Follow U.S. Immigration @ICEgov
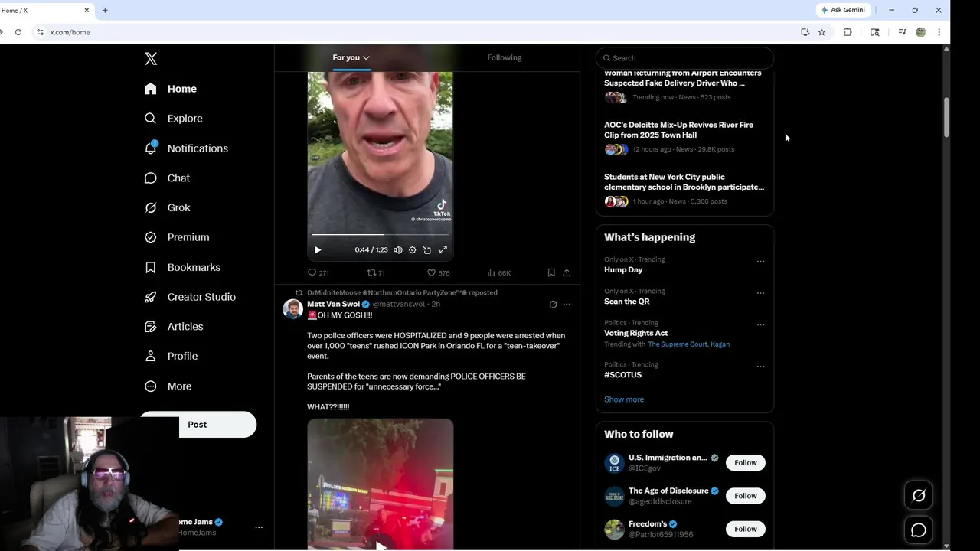Screen dimensions: 980x551 [x=746, y=462]
